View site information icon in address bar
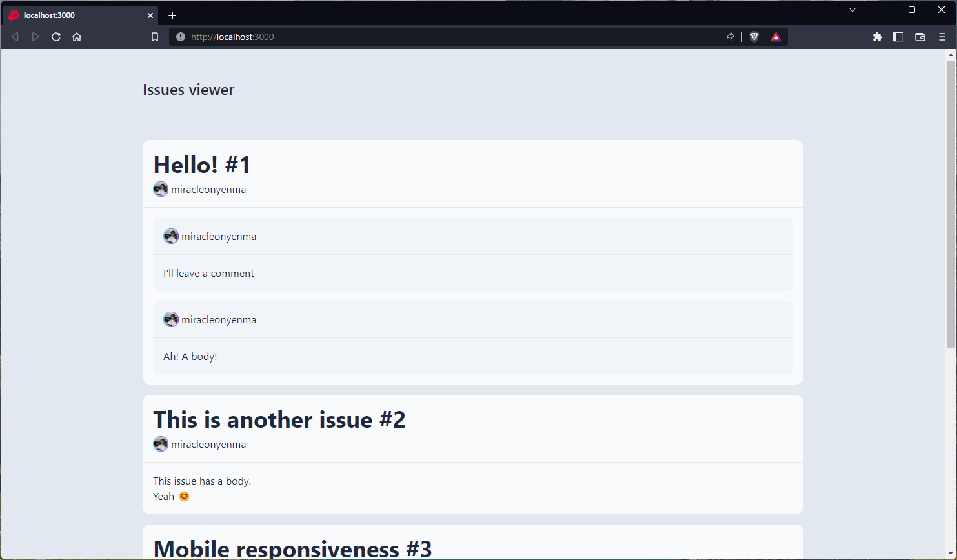 click(x=181, y=37)
